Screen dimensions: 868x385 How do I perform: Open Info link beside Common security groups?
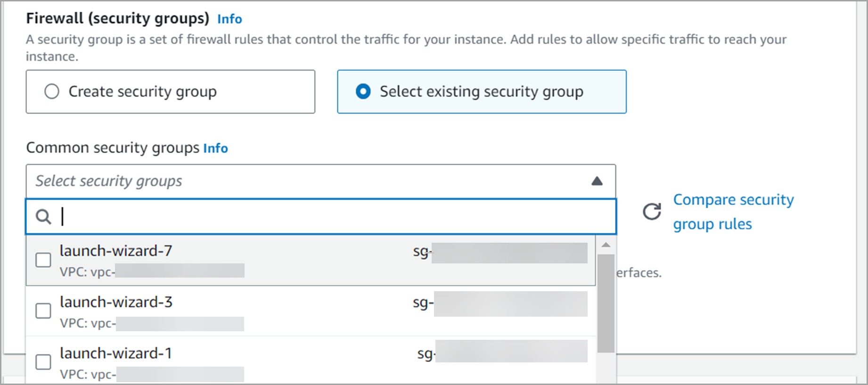click(215, 148)
